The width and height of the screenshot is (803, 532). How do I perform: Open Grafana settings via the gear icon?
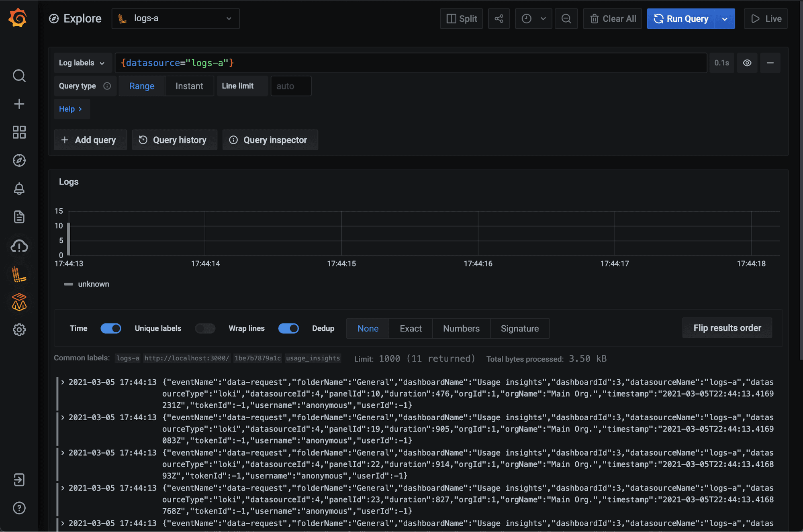point(19,329)
